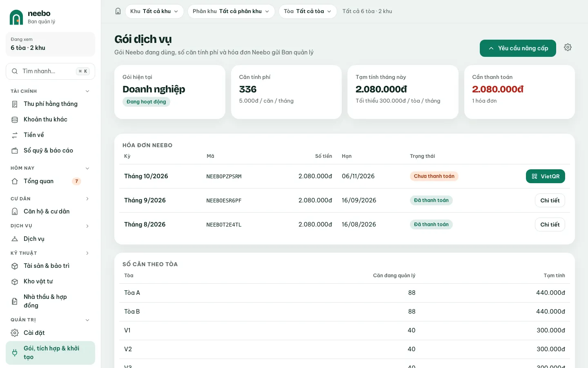Pay Tháng 10/2026 invoice via VietQR
This screenshot has height=368, width=588.
tap(546, 176)
